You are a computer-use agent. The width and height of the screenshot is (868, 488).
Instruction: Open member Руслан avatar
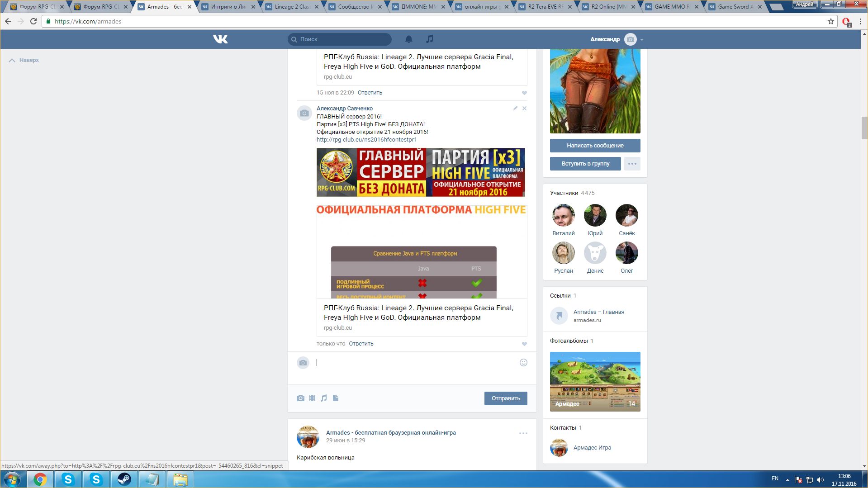pos(564,253)
